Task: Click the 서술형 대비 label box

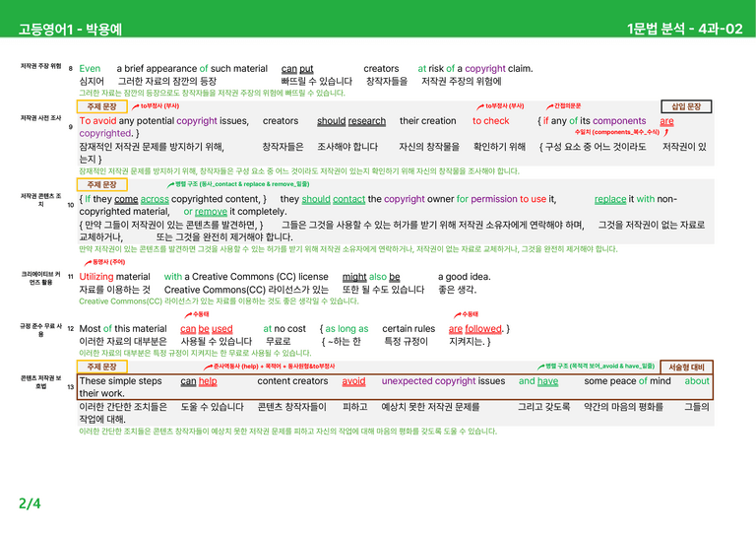Action: [686, 368]
